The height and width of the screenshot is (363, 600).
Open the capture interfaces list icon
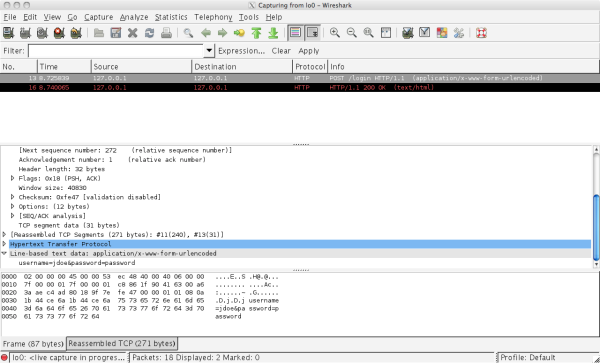(x=8, y=33)
